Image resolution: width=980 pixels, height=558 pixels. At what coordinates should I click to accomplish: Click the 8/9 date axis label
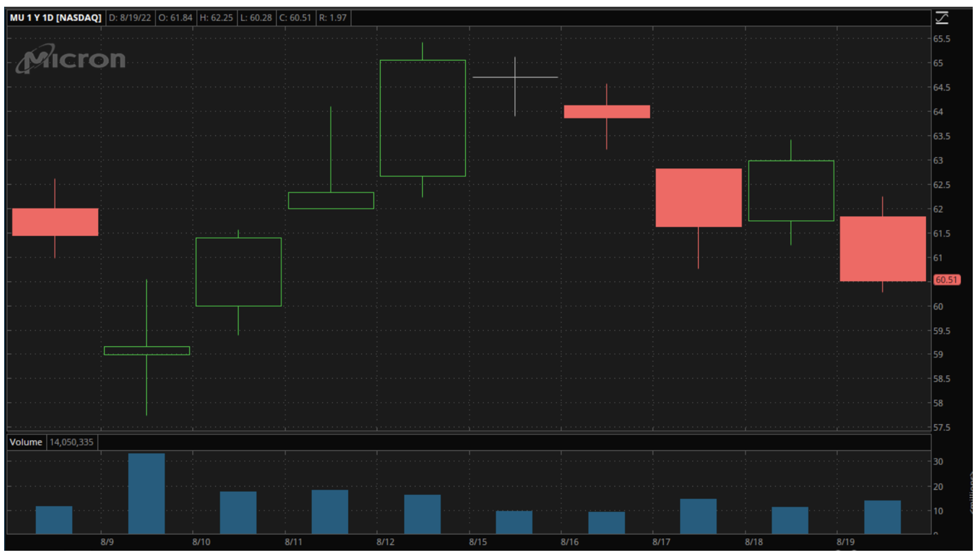(x=107, y=542)
